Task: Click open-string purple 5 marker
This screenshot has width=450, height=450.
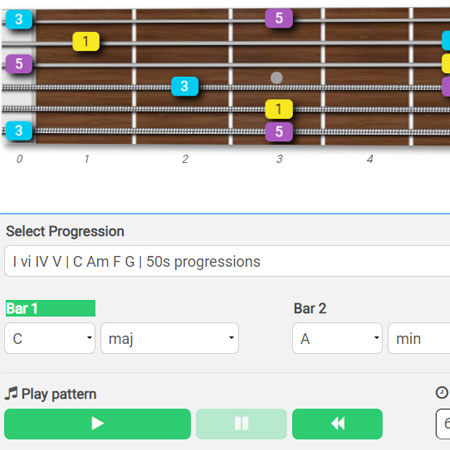Action: pos(19,64)
